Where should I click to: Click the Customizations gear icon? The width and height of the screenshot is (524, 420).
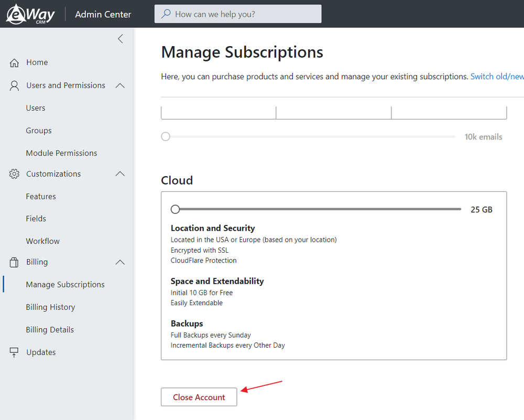tap(14, 174)
